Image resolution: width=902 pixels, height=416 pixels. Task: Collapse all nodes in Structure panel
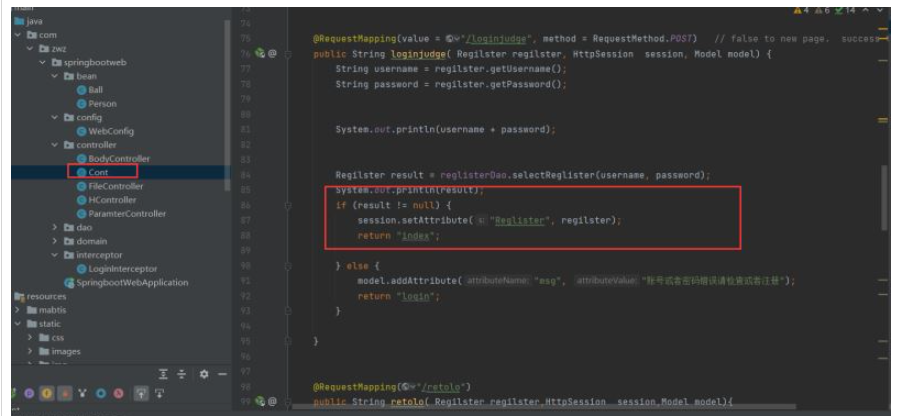pos(182,375)
